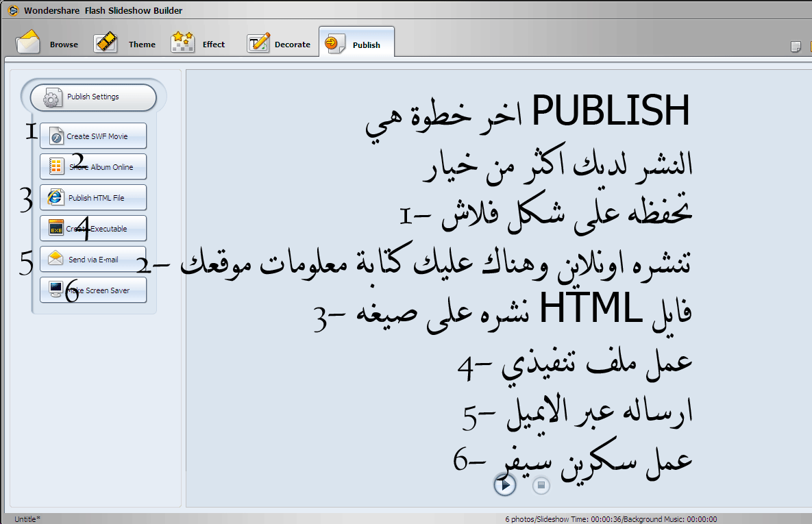Play the slideshow preview
The width and height of the screenshot is (812, 524).
504,485
